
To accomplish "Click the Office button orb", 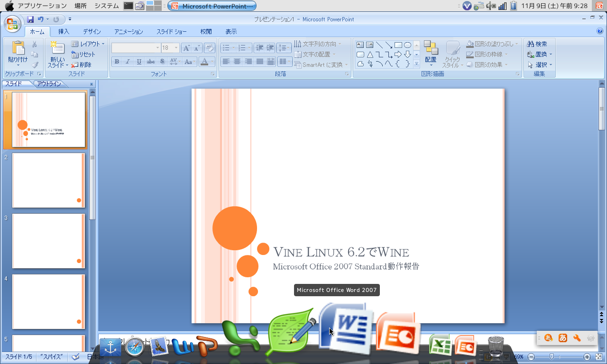I will [13, 24].
